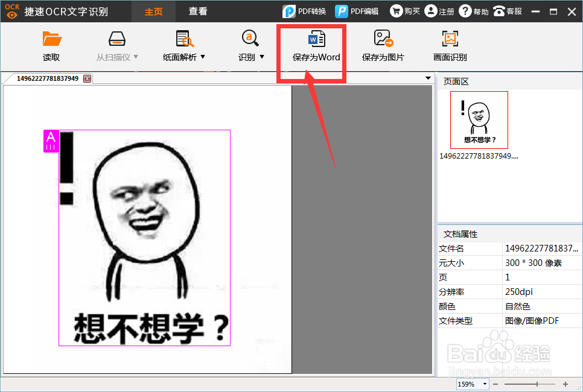Image resolution: width=583 pixels, height=392 pixels.
Task: Maximize the OCR window
Action: pos(553,11)
